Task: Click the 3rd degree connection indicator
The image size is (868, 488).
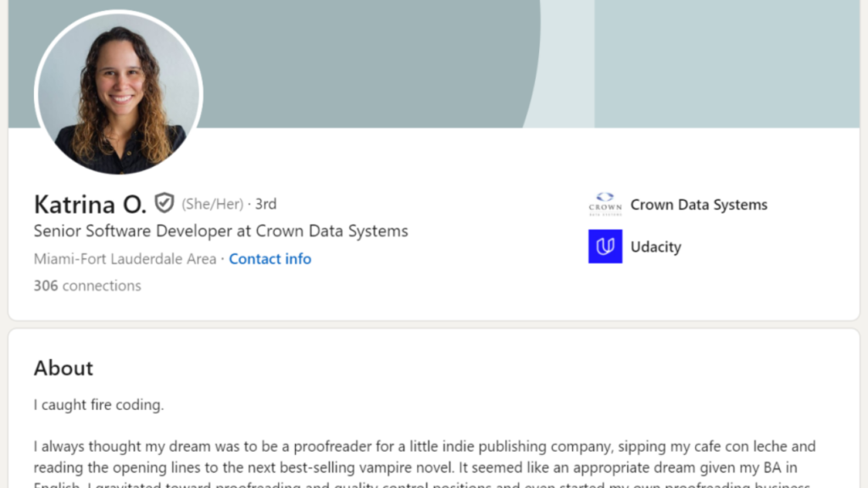Action: click(266, 204)
